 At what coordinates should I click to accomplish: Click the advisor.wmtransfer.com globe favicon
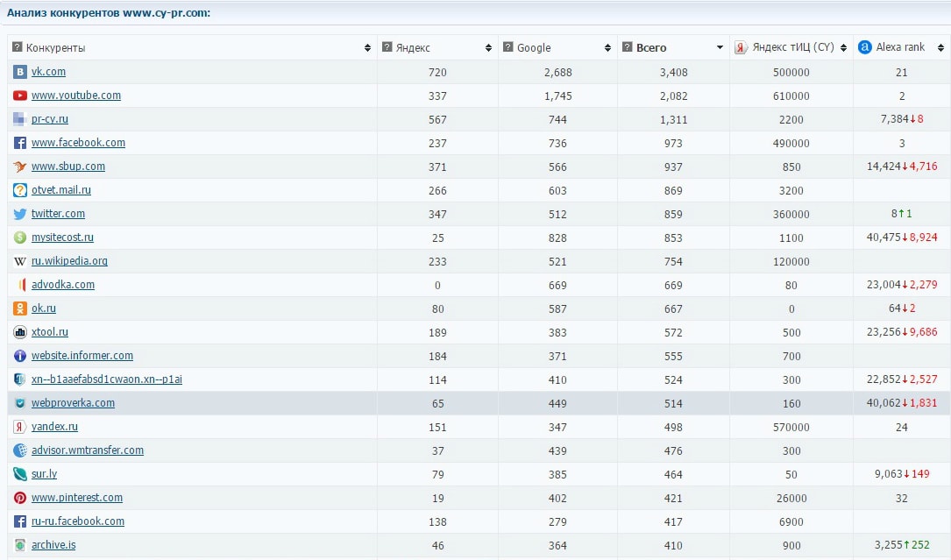(x=20, y=450)
